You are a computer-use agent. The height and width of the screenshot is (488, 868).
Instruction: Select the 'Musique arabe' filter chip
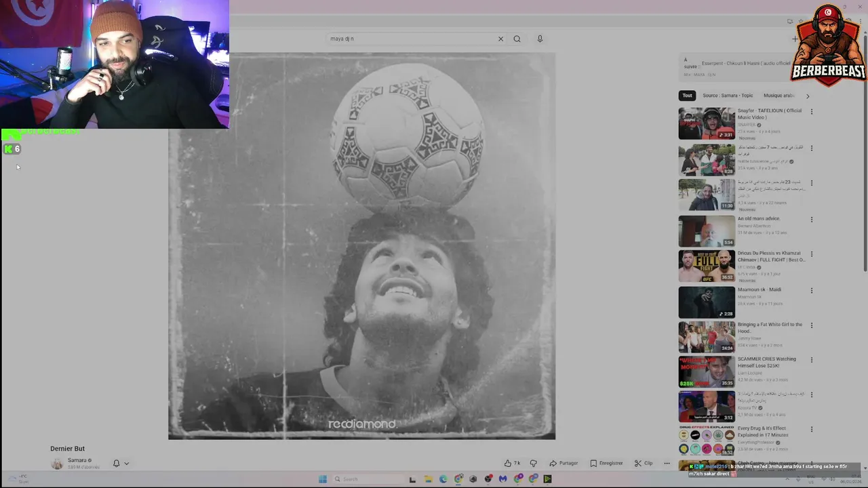[778, 96]
